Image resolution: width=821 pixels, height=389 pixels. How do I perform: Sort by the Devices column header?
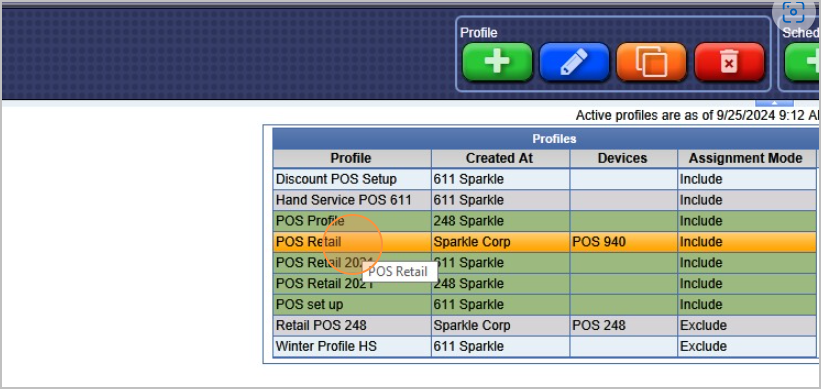pyautogui.click(x=623, y=158)
